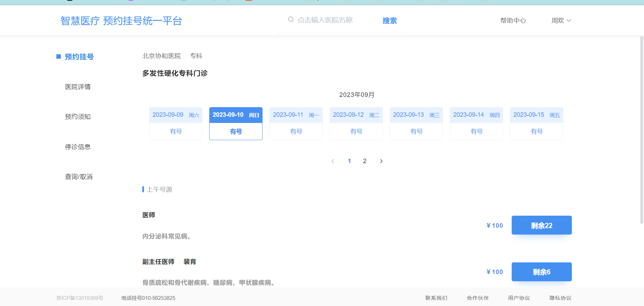This screenshot has height=306, width=644.
Task: Click the 北京协和医院 breadcrumb
Action: pyautogui.click(x=162, y=56)
